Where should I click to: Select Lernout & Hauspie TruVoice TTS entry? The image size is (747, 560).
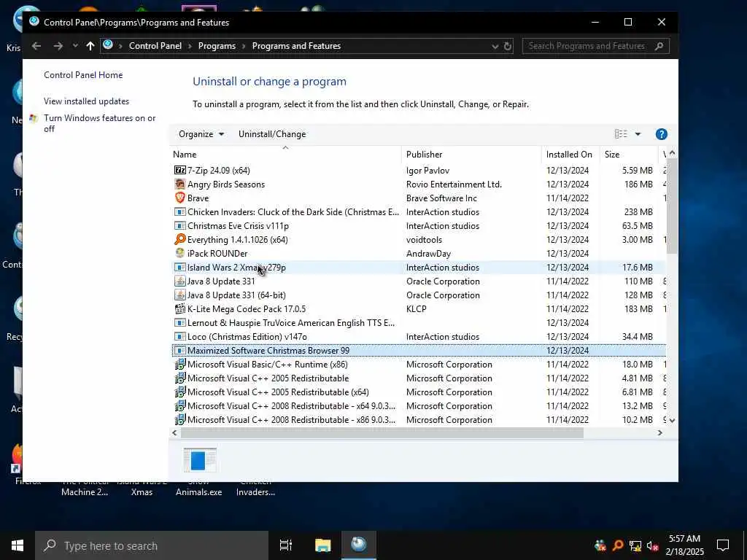click(418, 323)
